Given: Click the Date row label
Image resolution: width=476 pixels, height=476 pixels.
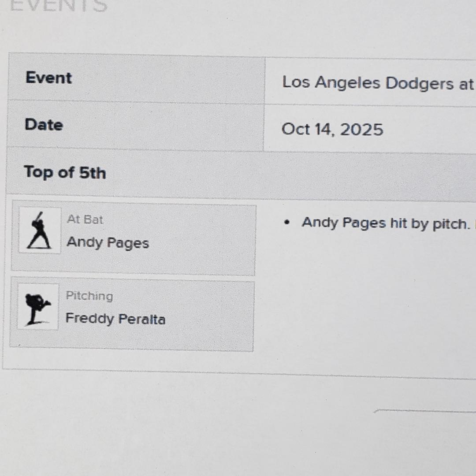Looking at the screenshot, I should pyautogui.click(x=44, y=125).
